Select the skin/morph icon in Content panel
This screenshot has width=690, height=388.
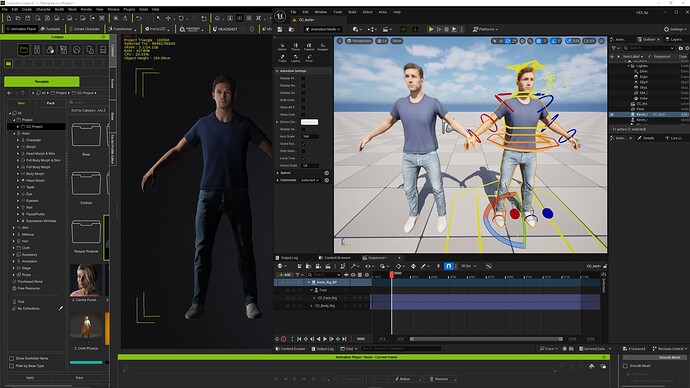pos(50,50)
